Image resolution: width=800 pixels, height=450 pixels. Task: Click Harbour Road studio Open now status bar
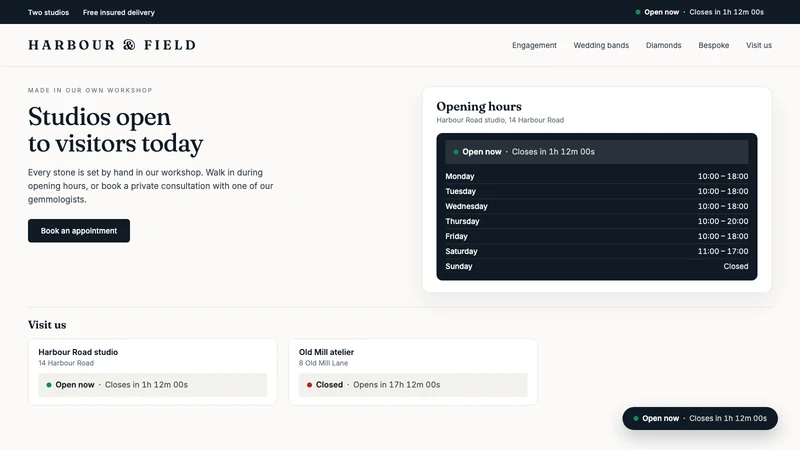tap(153, 385)
